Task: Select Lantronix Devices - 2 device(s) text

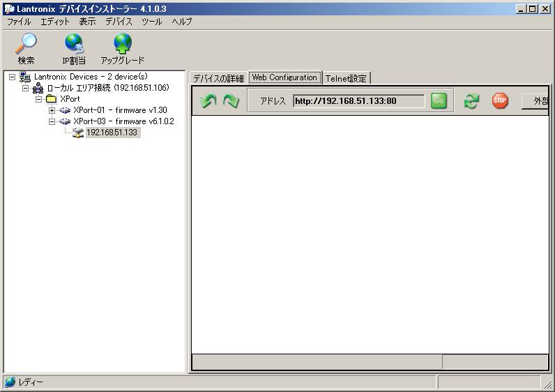Action: pyautogui.click(x=91, y=77)
